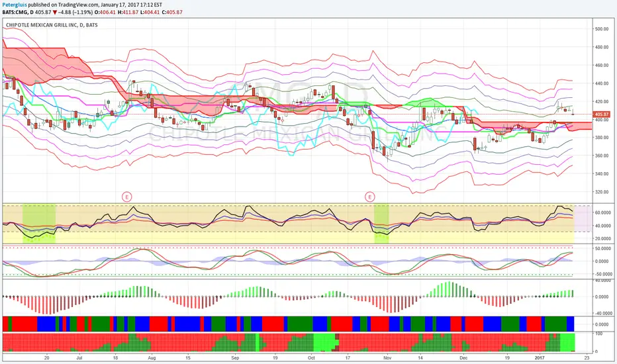The height and width of the screenshot is (364, 617).
Task: Click the L:404.41 low value
Action: (x=150, y=12)
